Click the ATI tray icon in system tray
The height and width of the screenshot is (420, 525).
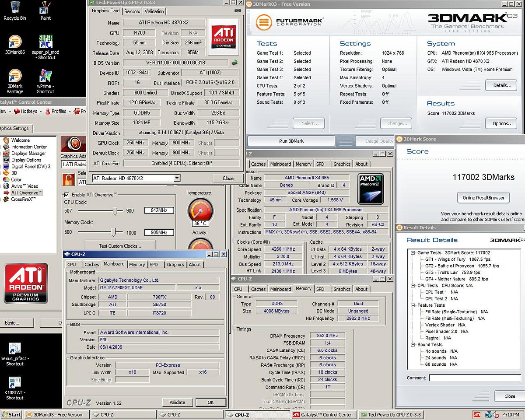pyautogui.click(x=477, y=414)
